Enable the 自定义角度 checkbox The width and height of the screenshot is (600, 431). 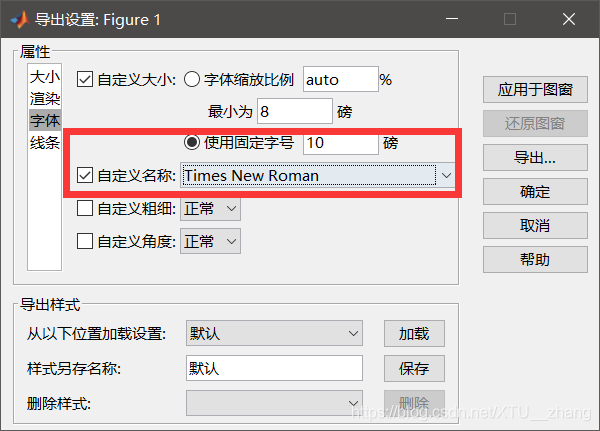[x=85, y=241]
